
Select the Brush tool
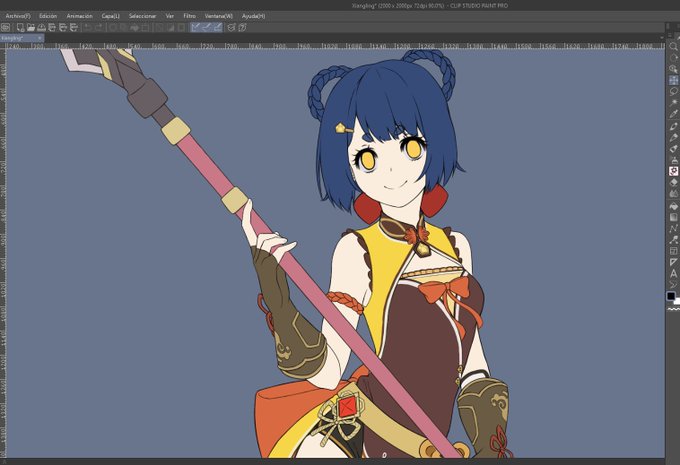click(x=673, y=148)
